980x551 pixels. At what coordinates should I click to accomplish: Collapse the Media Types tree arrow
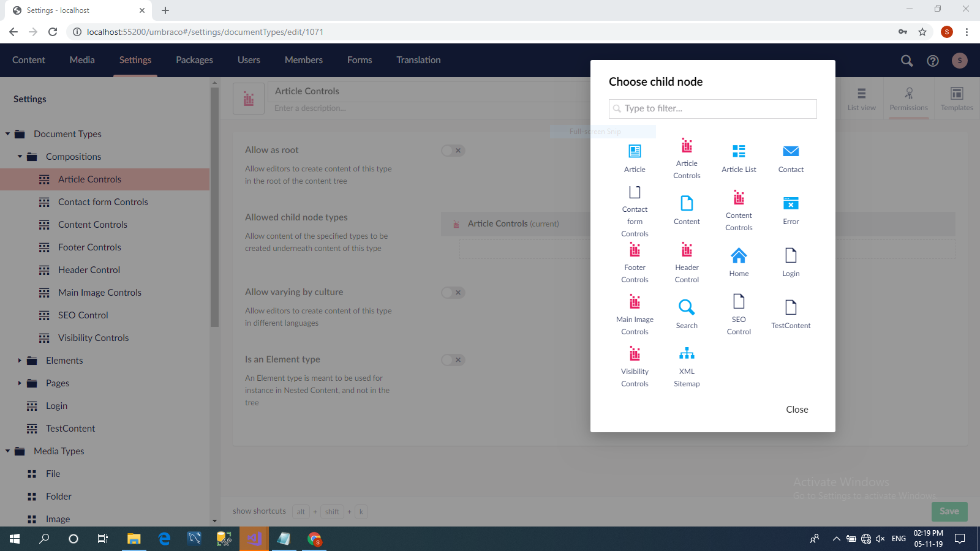(x=7, y=451)
